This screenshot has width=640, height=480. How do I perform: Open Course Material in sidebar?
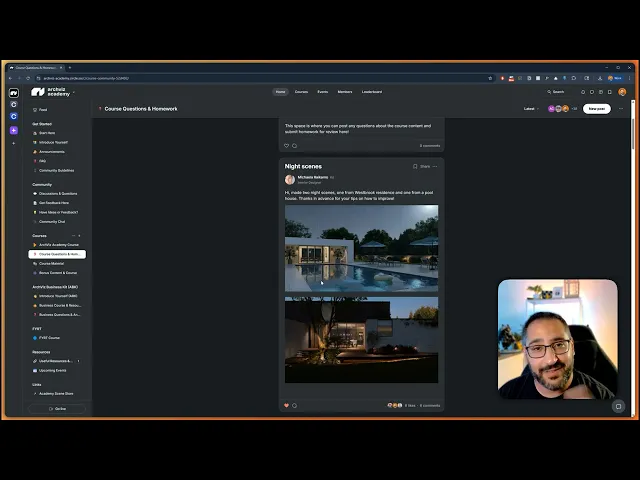coord(51,264)
